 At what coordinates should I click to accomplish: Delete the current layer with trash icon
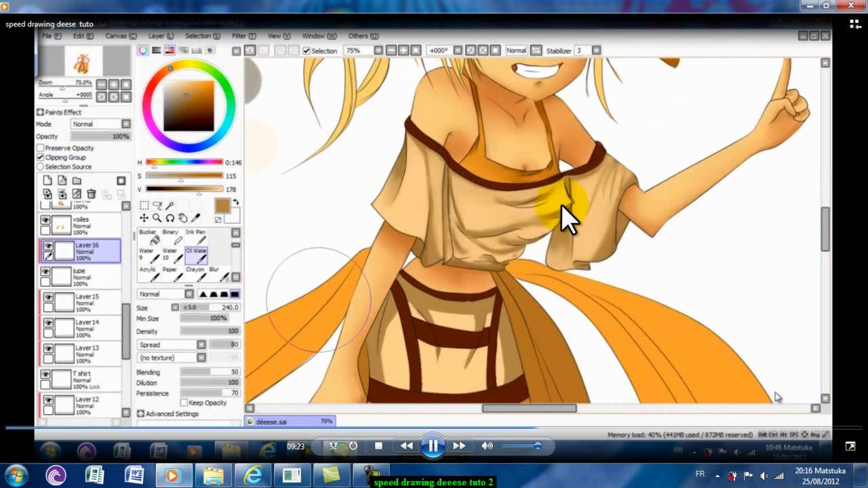pyautogui.click(x=92, y=194)
